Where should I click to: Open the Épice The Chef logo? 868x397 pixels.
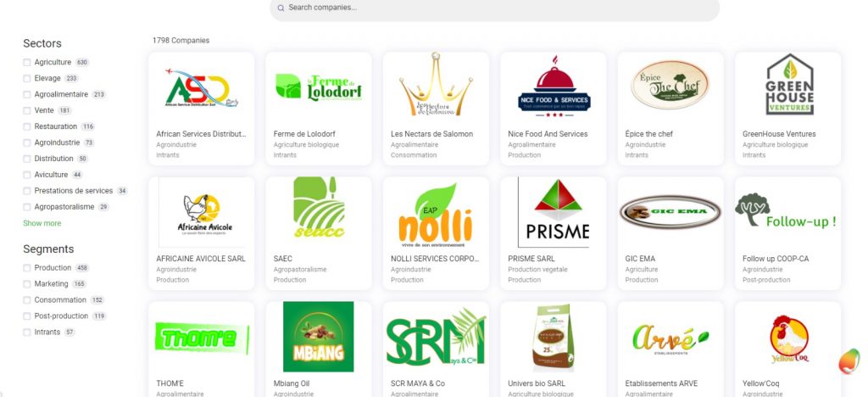tap(670, 85)
